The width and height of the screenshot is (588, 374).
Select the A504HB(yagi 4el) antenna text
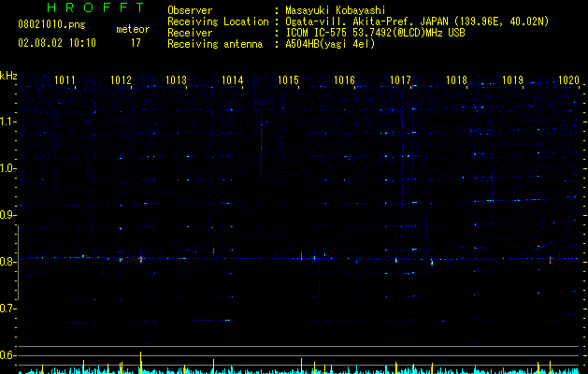pyautogui.click(x=330, y=44)
